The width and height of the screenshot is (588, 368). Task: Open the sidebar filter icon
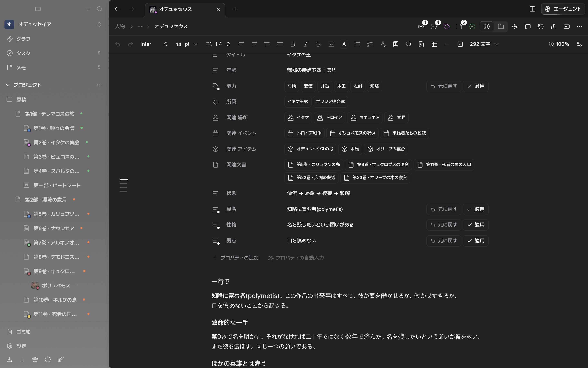click(88, 9)
